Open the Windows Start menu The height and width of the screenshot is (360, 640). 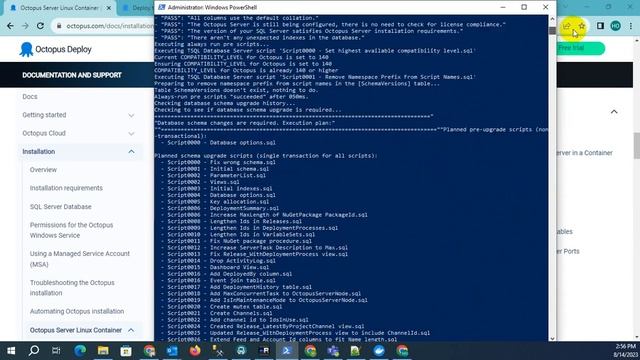[11, 351]
